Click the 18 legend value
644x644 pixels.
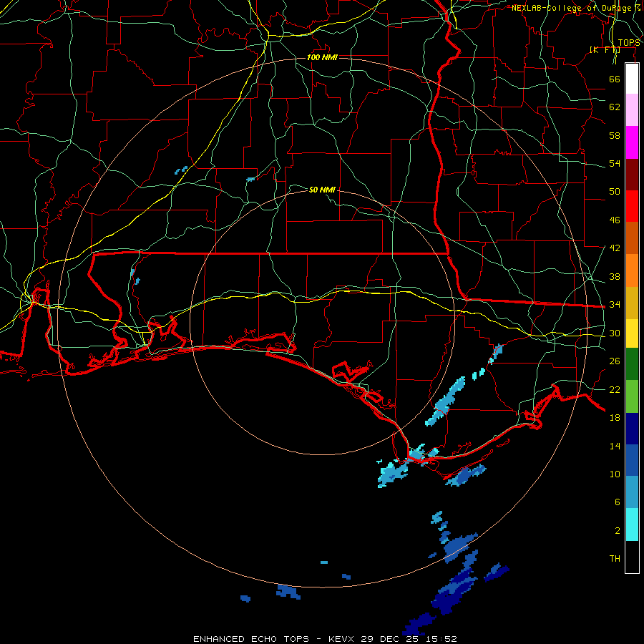tap(615, 418)
